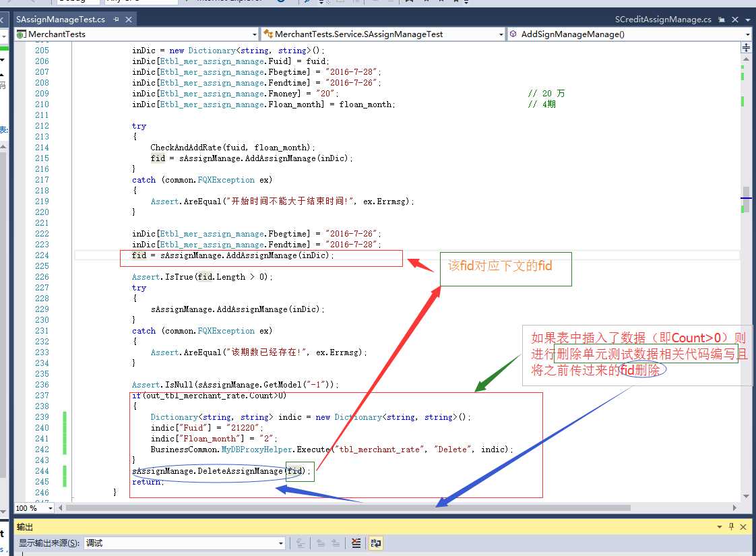
Task: Open the document tab list dropdown arrow
Action: 748,20
